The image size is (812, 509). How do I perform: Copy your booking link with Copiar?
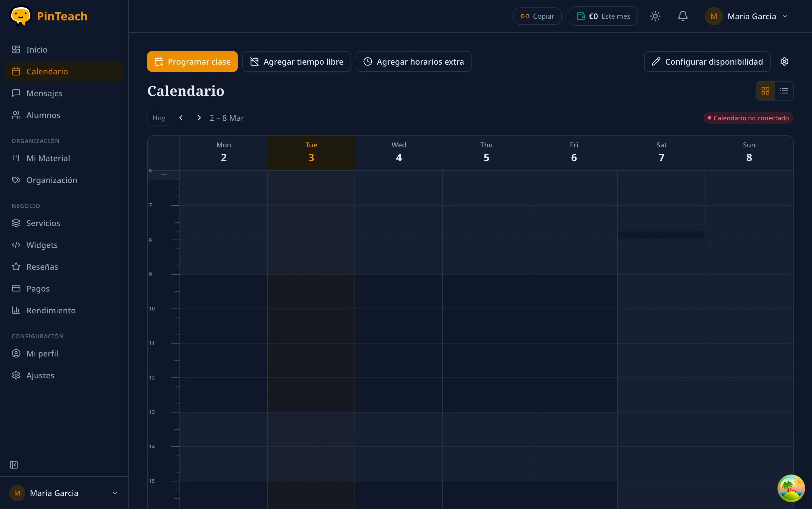pyautogui.click(x=537, y=16)
